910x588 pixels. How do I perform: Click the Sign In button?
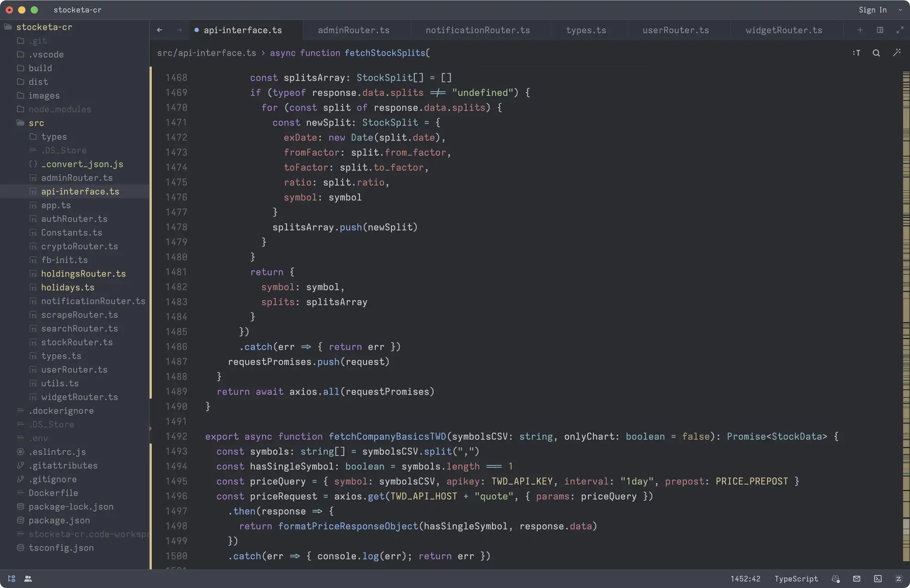(x=873, y=10)
